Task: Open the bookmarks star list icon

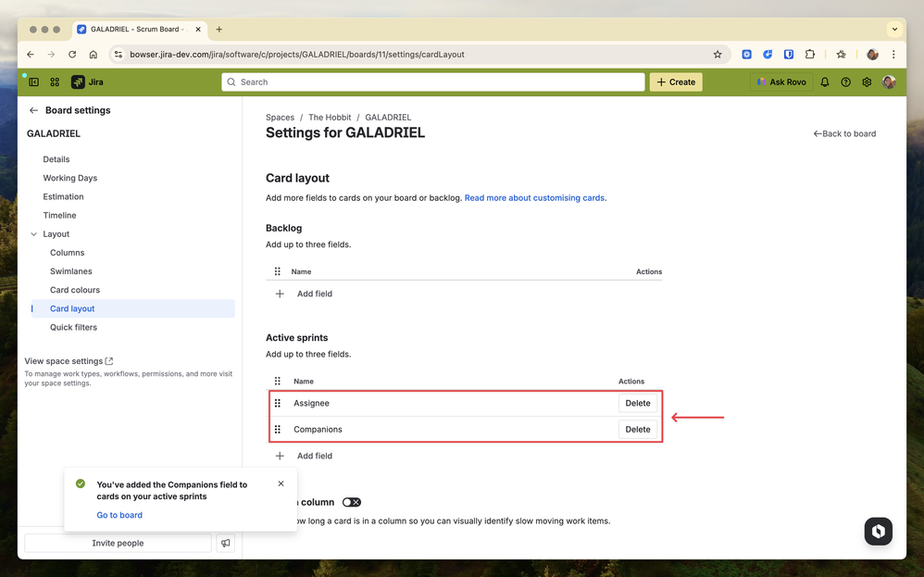Action: pyautogui.click(x=841, y=55)
